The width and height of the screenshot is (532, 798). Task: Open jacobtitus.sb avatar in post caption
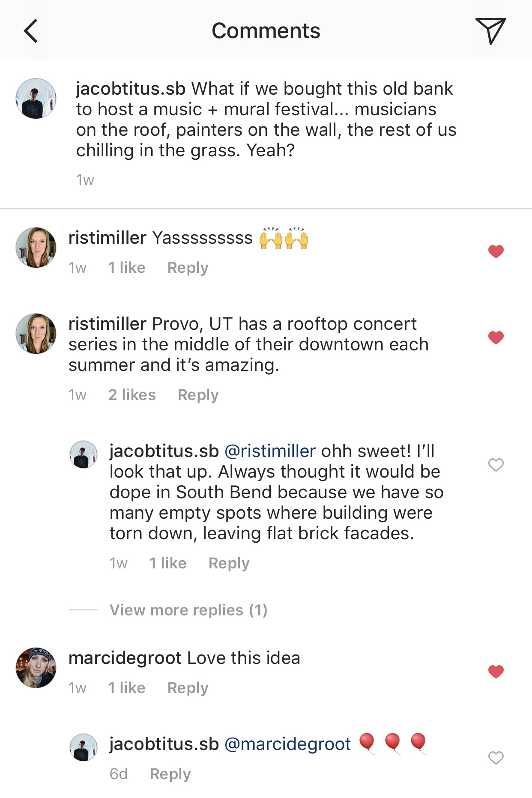(36, 99)
